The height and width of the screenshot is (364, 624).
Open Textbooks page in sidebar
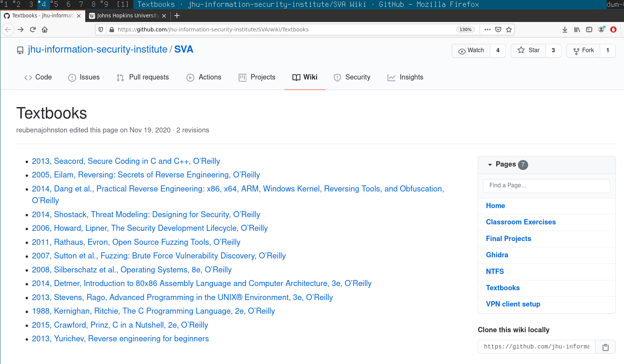click(503, 288)
